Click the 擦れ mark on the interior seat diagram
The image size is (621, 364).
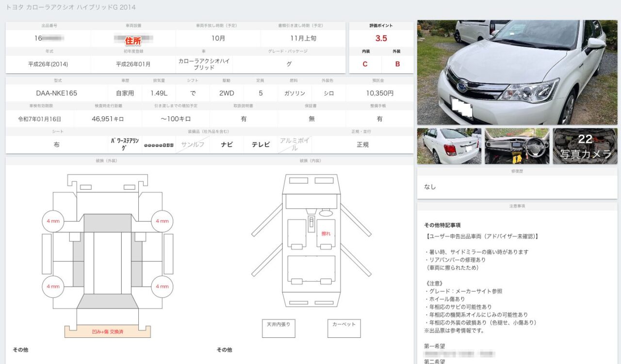pos(326,234)
